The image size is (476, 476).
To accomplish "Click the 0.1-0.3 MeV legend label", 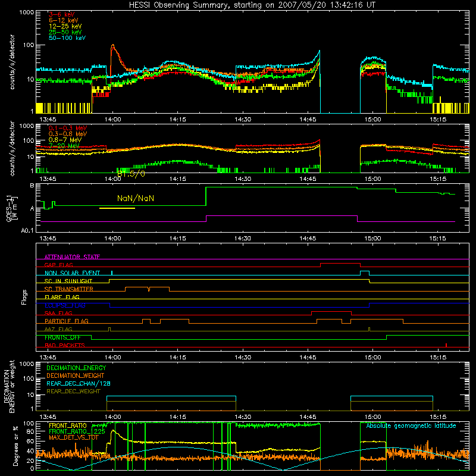I will click(68, 128).
